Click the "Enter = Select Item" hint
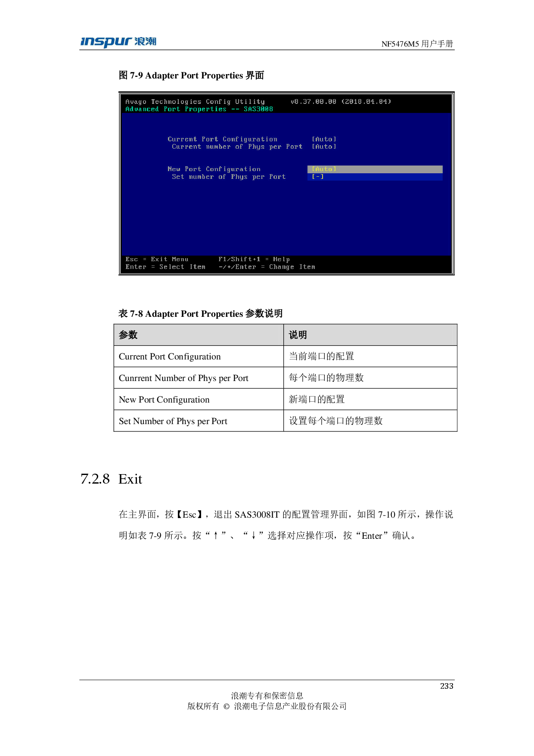The width and height of the screenshot is (534, 756). pyautogui.click(x=165, y=267)
